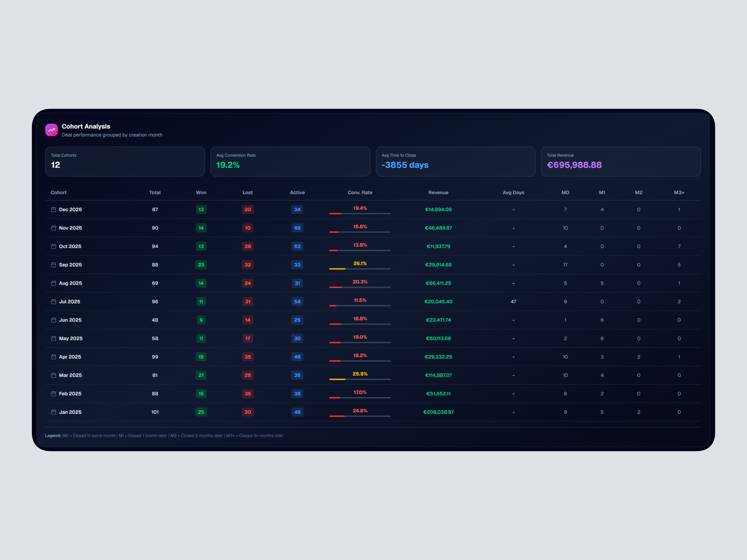Open the Avg Conversion Rate stat card

click(290, 161)
